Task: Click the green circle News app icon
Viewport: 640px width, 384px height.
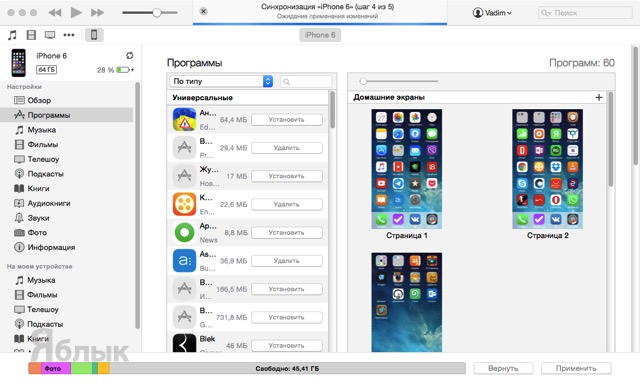Action: click(184, 232)
